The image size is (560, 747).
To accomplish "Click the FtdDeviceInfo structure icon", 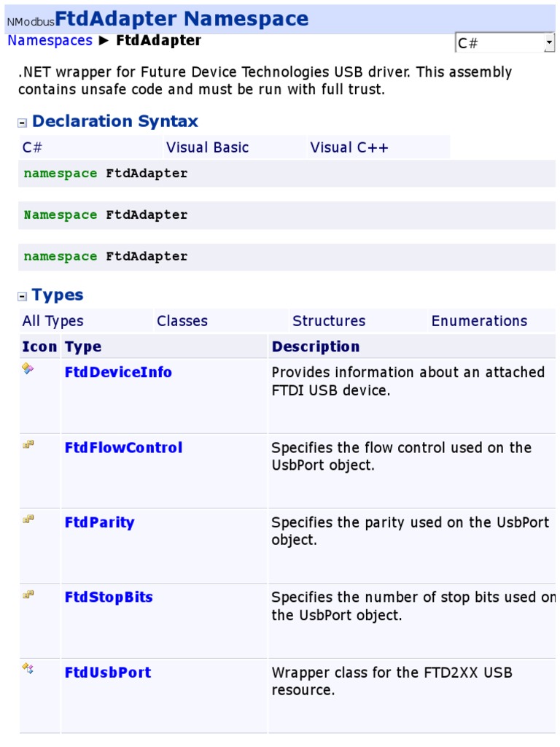I will 28,368.
